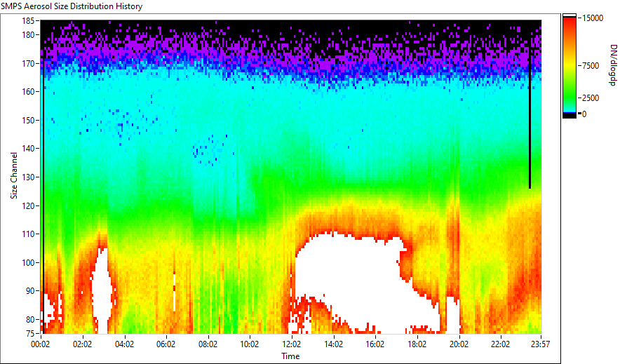Click time tick label 06:02
This screenshot has width=620, height=364.
[166, 344]
